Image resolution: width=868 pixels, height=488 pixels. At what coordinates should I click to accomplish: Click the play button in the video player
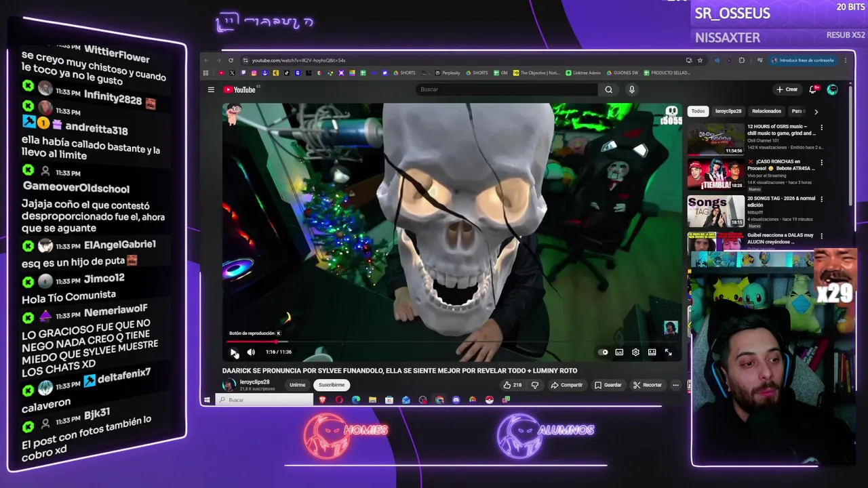pos(234,352)
